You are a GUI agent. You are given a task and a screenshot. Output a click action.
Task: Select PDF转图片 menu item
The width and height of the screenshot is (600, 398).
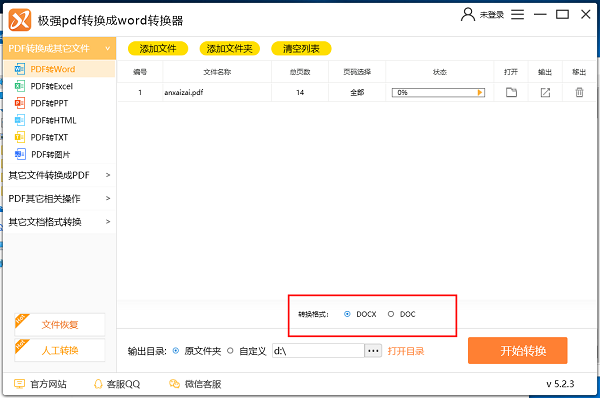(x=59, y=154)
